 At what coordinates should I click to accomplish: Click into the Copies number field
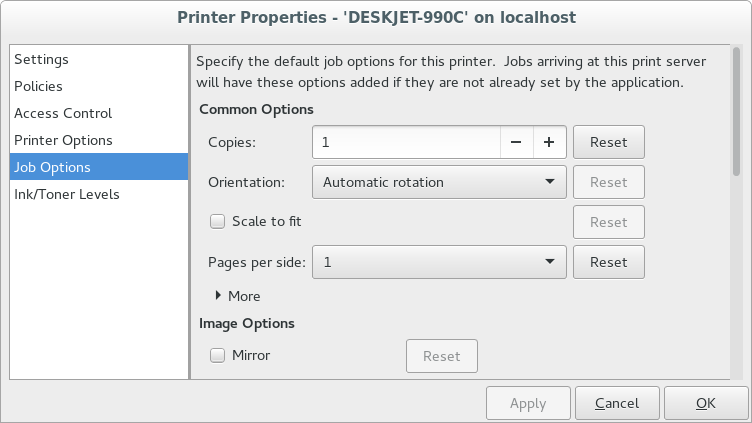[x=405, y=142]
